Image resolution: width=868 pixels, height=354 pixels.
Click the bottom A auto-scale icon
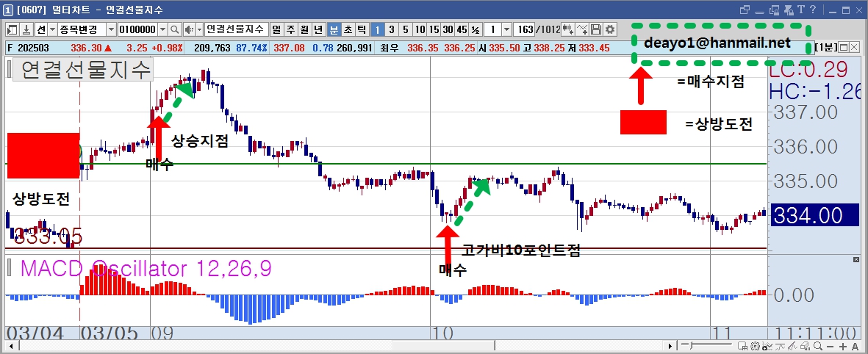click(856, 347)
